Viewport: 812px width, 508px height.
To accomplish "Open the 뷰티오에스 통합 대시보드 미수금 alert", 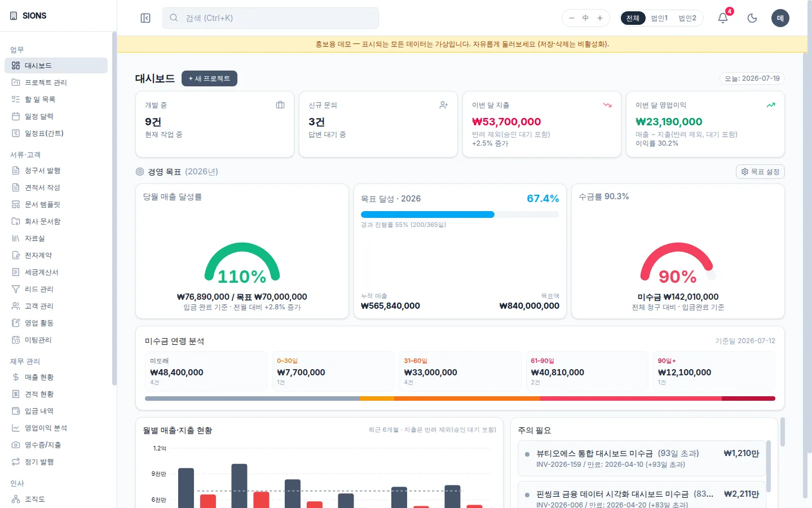I will 642,458.
